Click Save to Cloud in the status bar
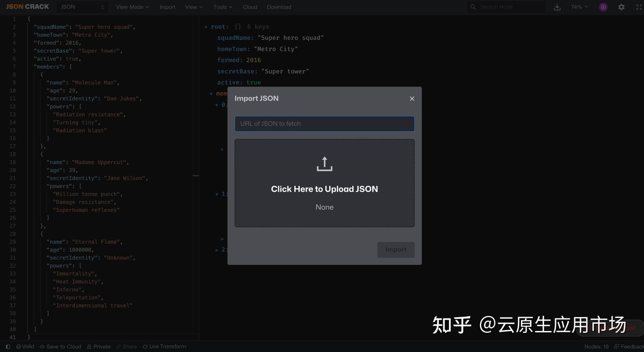The height and width of the screenshot is (352, 644). click(x=60, y=346)
